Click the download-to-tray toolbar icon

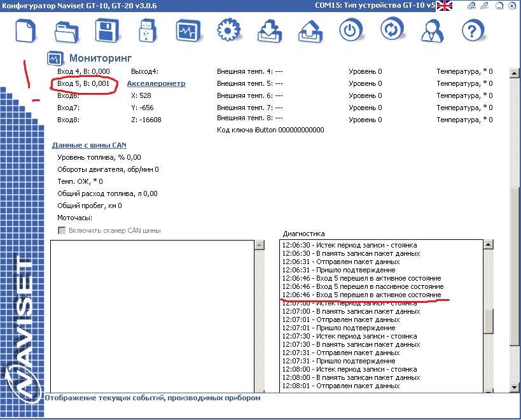click(270, 31)
